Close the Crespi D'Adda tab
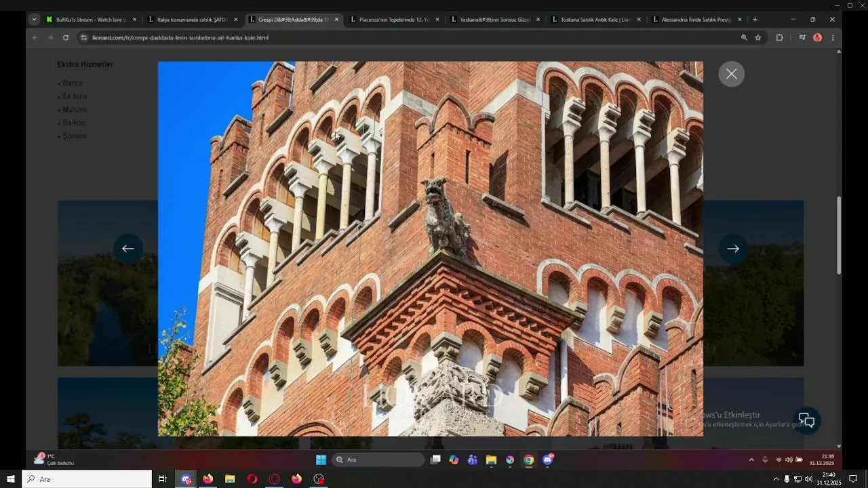868x488 pixels. pyautogui.click(x=336, y=20)
